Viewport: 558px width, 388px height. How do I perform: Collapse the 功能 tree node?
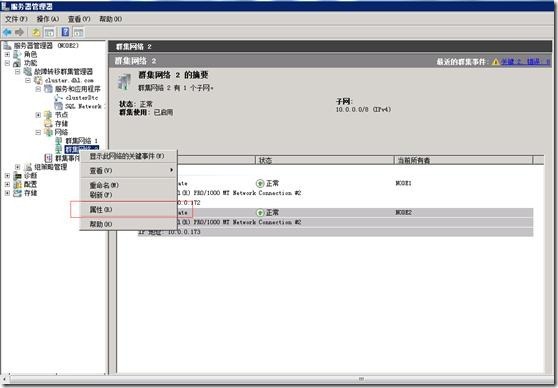click(7, 63)
